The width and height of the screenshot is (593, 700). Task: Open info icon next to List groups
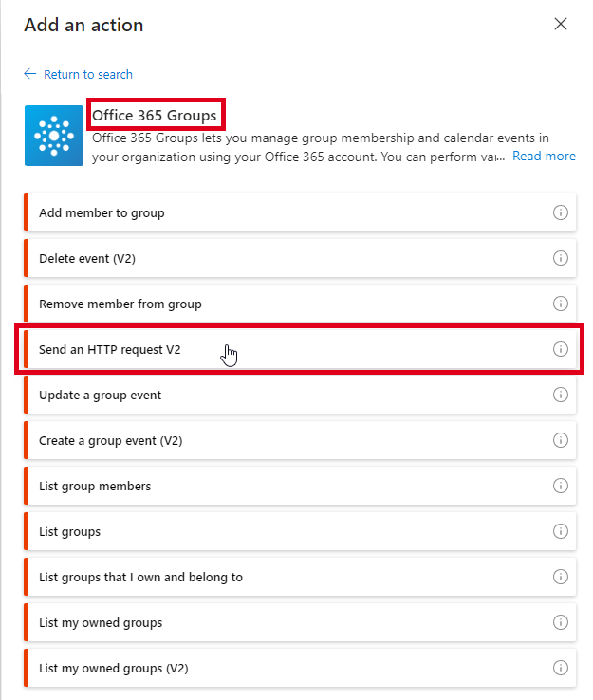click(x=560, y=531)
